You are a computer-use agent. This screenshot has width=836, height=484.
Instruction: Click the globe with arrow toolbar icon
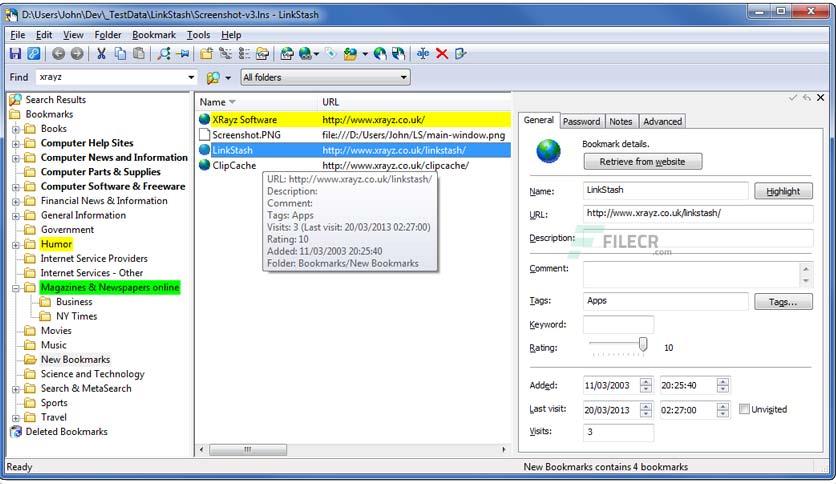(380, 53)
